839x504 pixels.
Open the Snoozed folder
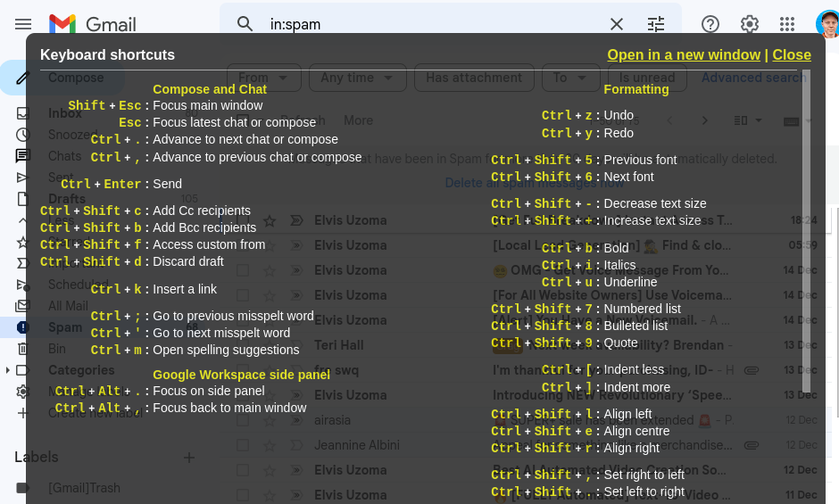[72, 135]
